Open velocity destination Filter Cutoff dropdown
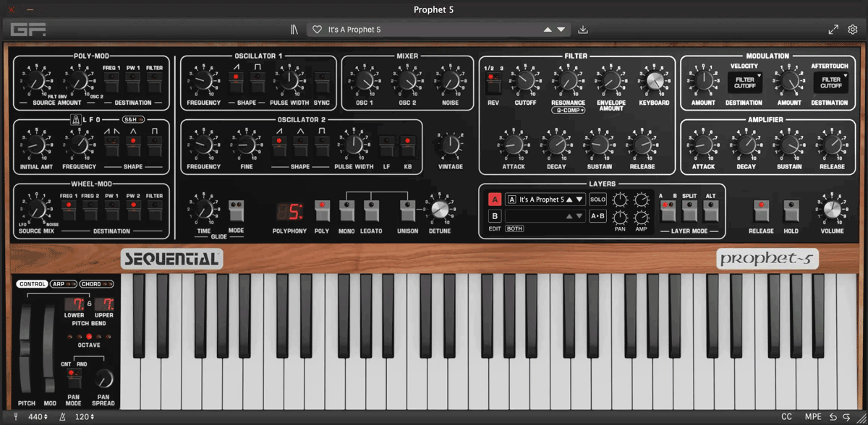The image size is (868, 425). click(x=745, y=82)
